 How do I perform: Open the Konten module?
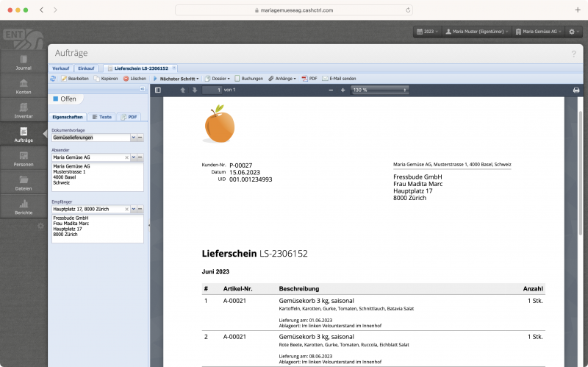tap(24, 86)
